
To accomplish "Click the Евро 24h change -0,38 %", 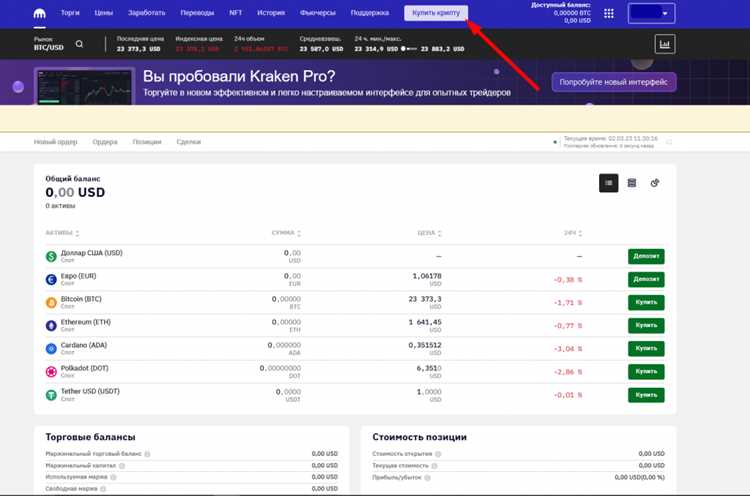I will coord(568,280).
